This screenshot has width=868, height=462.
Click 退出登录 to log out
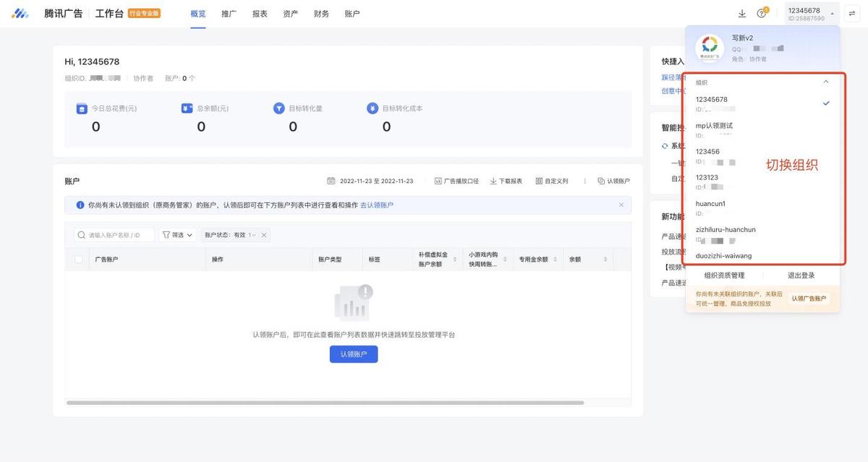click(801, 275)
